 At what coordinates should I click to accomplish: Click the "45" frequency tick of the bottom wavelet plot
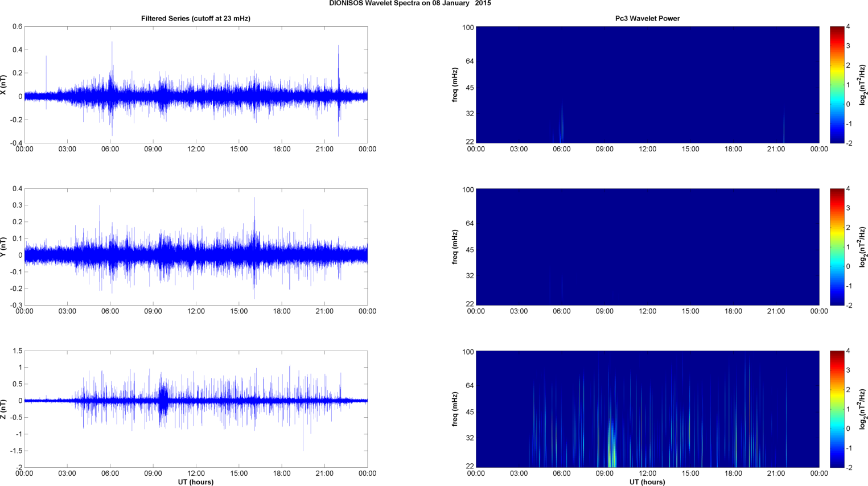point(470,412)
